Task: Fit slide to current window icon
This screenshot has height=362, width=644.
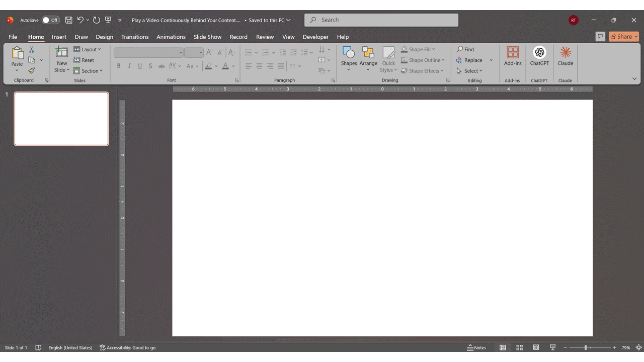Action: click(638, 347)
